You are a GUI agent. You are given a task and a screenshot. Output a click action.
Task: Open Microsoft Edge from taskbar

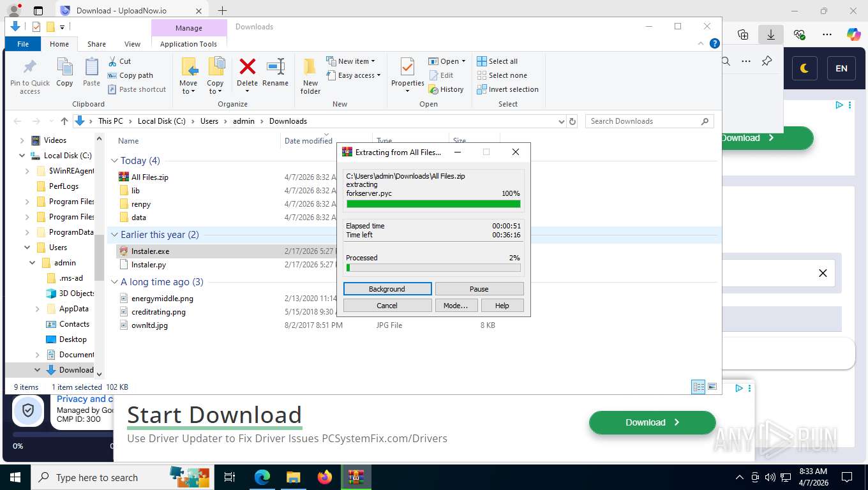[x=262, y=477]
